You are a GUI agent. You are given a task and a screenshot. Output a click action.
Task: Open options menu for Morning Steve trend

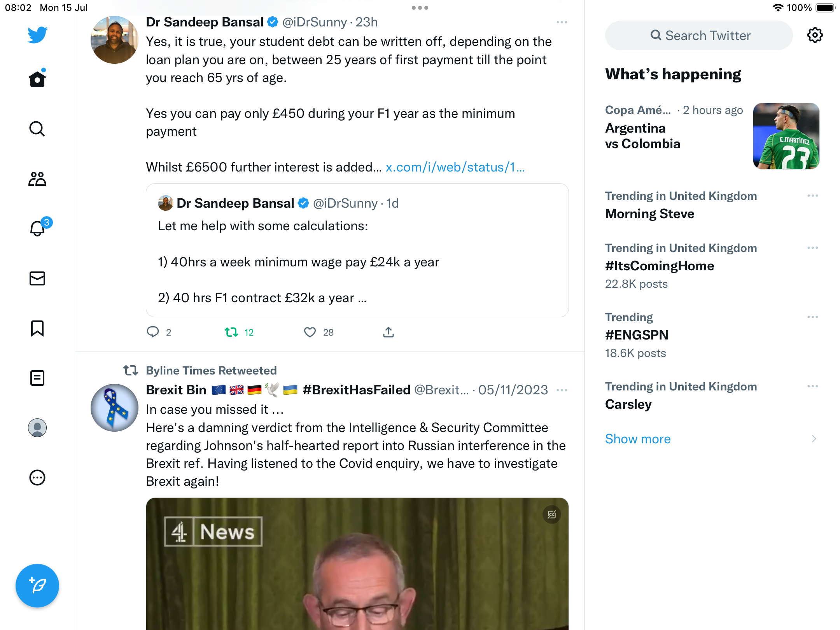pyautogui.click(x=813, y=196)
